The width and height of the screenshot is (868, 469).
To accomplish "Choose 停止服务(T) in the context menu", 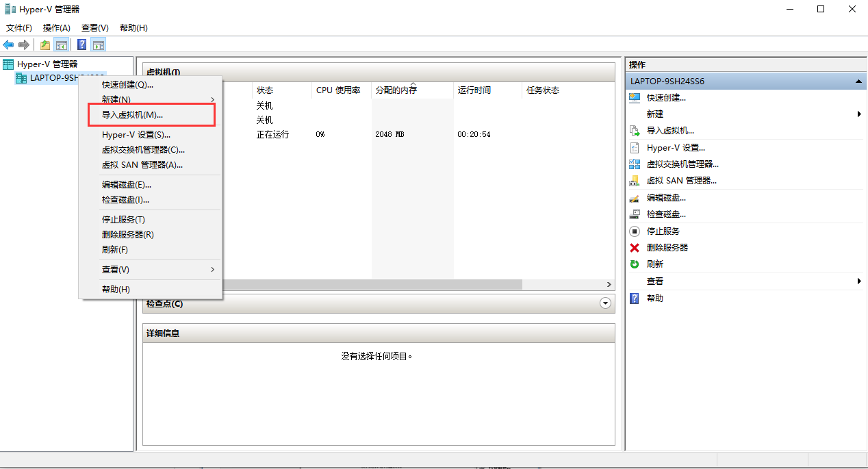I will point(151,220).
